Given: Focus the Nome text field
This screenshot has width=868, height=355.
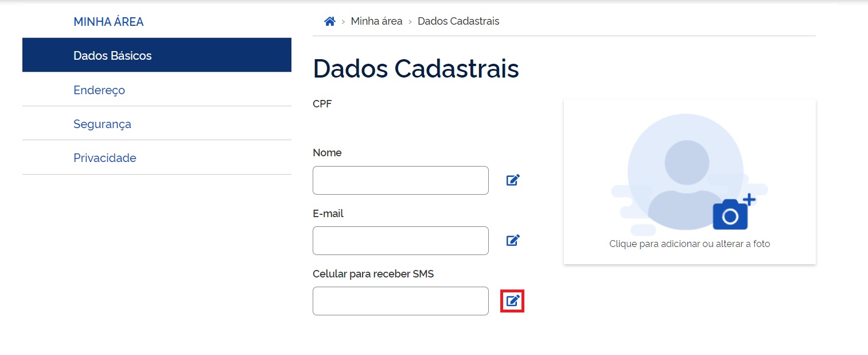Looking at the screenshot, I should (x=400, y=180).
